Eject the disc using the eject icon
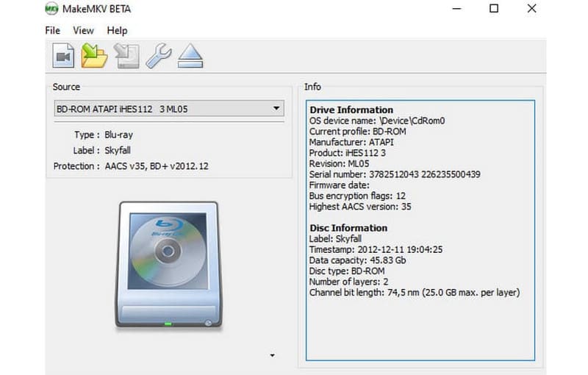 [x=190, y=55]
